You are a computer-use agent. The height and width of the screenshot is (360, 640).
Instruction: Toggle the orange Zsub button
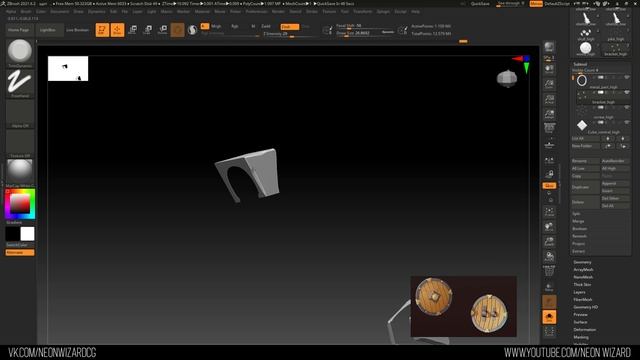[290, 27]
